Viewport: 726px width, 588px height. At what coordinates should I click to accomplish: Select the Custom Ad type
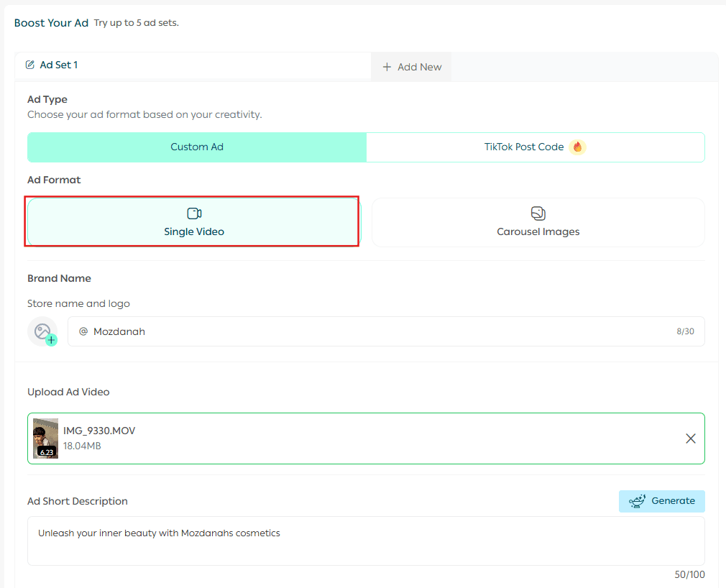tap(197, 147)
